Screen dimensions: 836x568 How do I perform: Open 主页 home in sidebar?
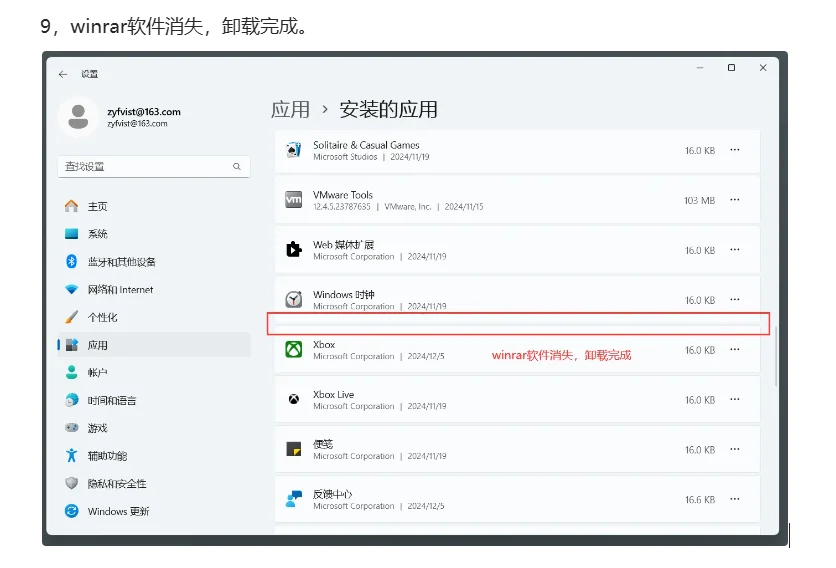(x=154, y=206)
